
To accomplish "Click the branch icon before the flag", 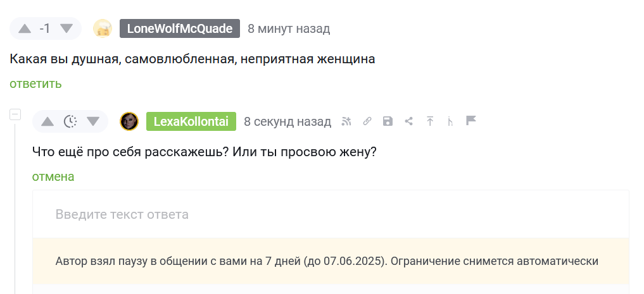I will pyautogui.click(x=450, y=121).
